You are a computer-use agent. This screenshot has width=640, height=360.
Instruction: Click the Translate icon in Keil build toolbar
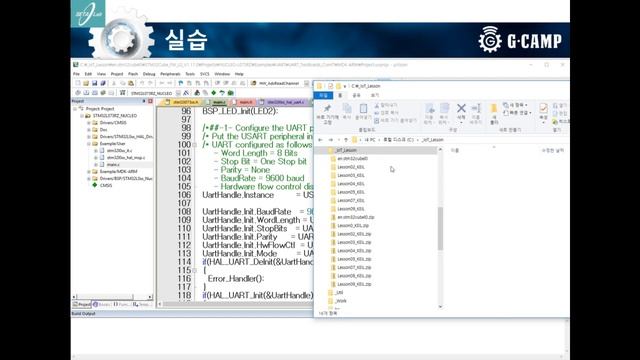(x=78, y=93)
